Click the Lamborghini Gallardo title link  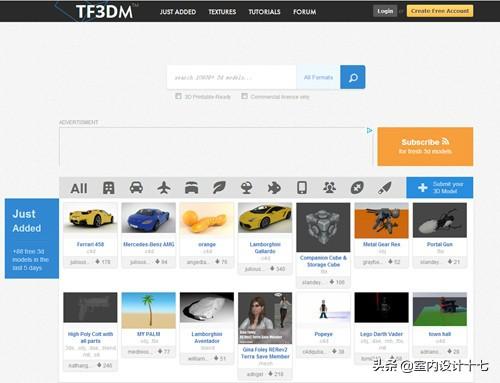(x=265, y=248)
